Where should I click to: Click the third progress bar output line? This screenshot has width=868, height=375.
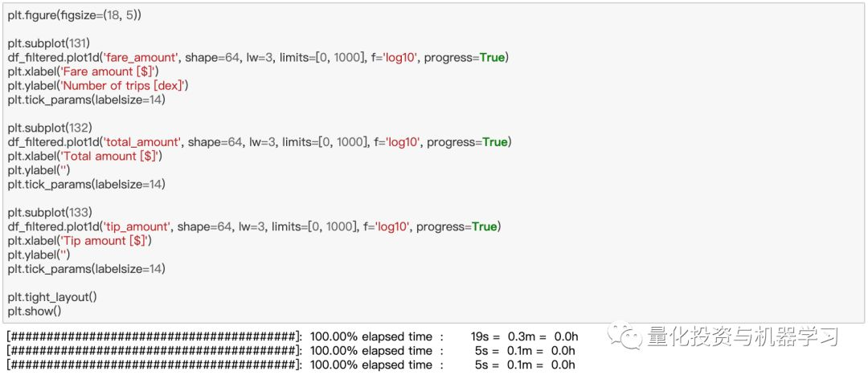coord(291,365)
